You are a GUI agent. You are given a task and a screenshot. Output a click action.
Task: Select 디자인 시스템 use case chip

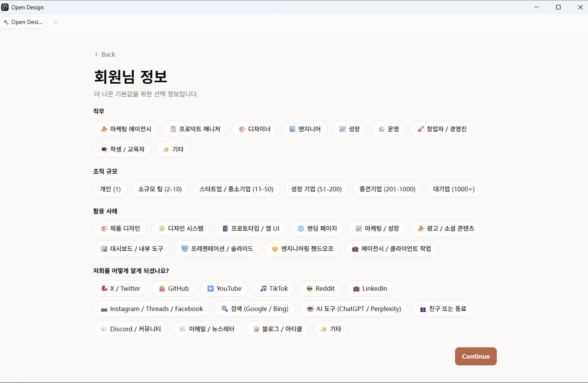181,228
